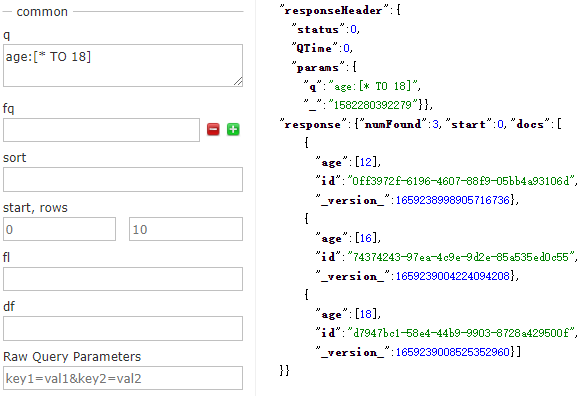
Task: Click the q textarea resize handle
Action: pyautogui.click(x=238, y=81)
